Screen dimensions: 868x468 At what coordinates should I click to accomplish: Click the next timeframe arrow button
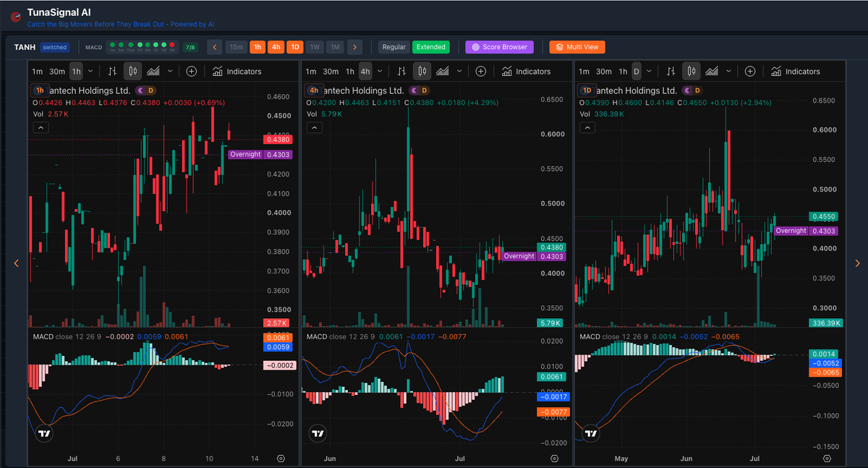pos(354,47)
